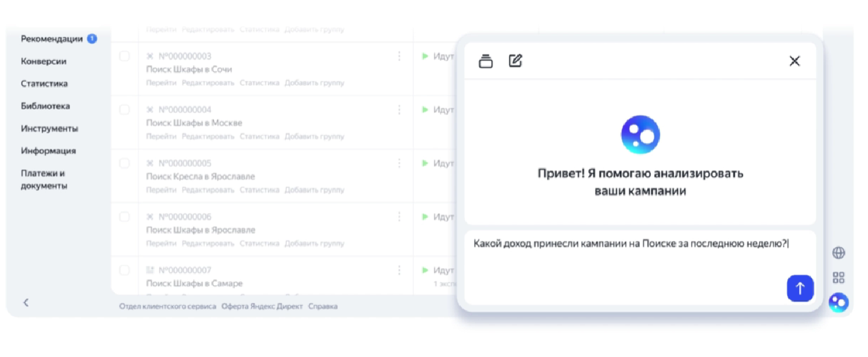Start a new chat with the pencil icon
Screen dimensions: 868x357
(515, 60)
